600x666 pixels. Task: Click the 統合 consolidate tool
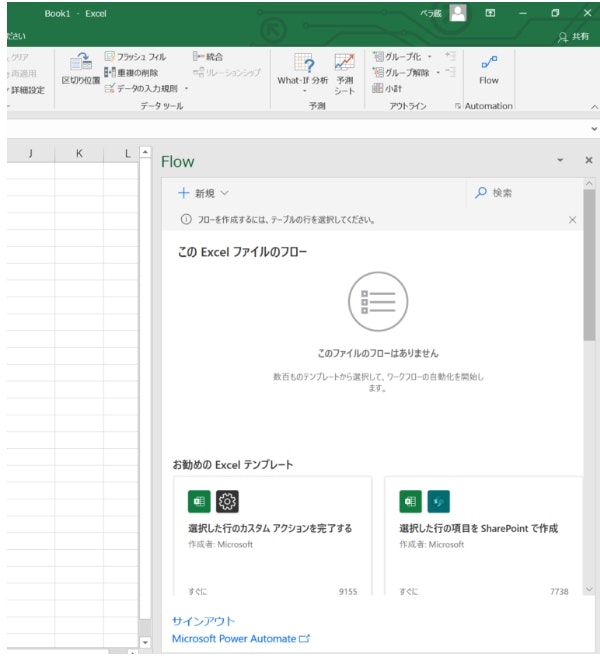click(x=208, y=56)
